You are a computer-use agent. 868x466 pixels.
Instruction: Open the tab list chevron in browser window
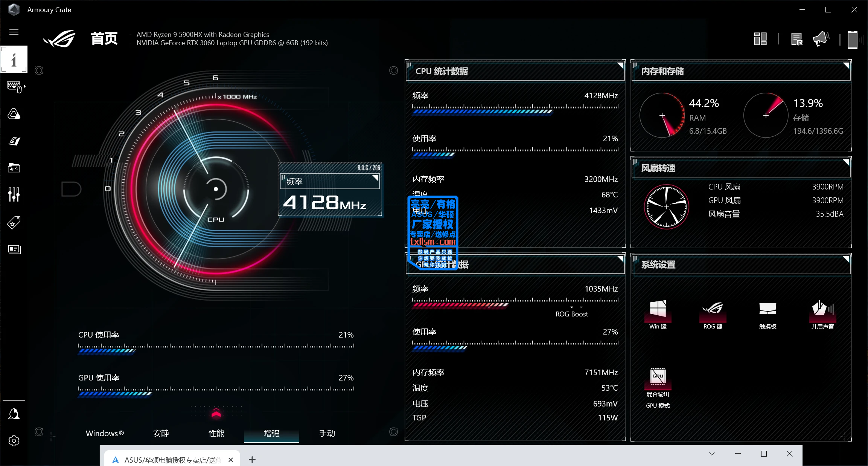(x=712, y=454)
